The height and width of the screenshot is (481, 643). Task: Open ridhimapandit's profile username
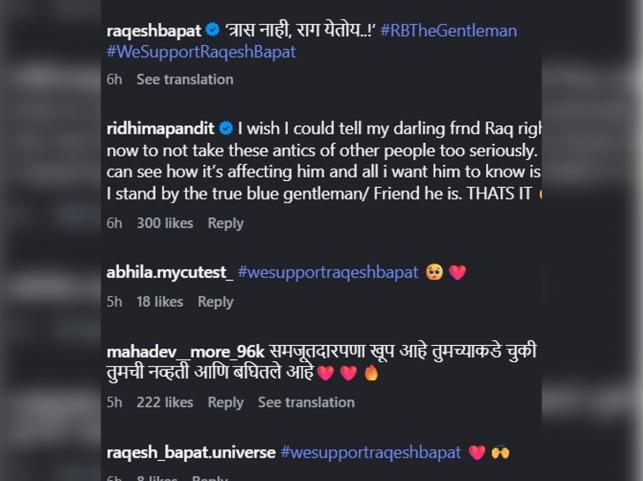(x=161, y=129)
